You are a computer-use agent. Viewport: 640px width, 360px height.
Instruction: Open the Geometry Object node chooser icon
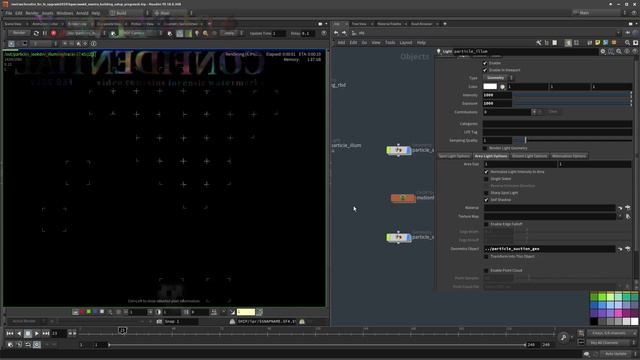[628, 249]
